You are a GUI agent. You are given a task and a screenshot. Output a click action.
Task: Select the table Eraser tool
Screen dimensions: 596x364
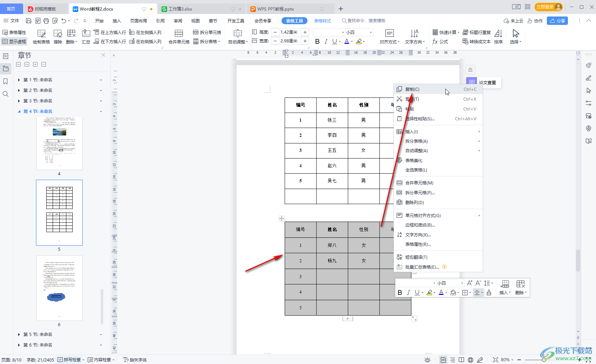[x=58, y=36]
